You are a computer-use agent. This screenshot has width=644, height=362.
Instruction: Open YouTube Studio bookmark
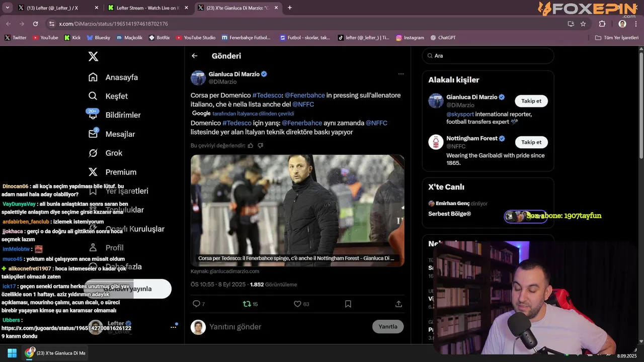[196, 38]
